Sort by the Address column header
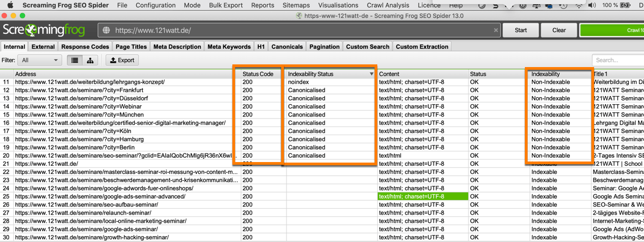 point(127,74)
